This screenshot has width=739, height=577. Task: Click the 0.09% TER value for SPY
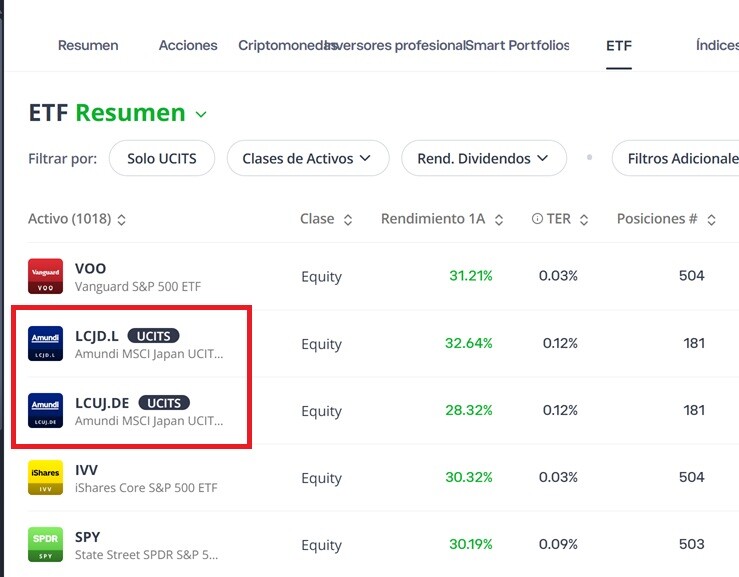coord(558,544)
